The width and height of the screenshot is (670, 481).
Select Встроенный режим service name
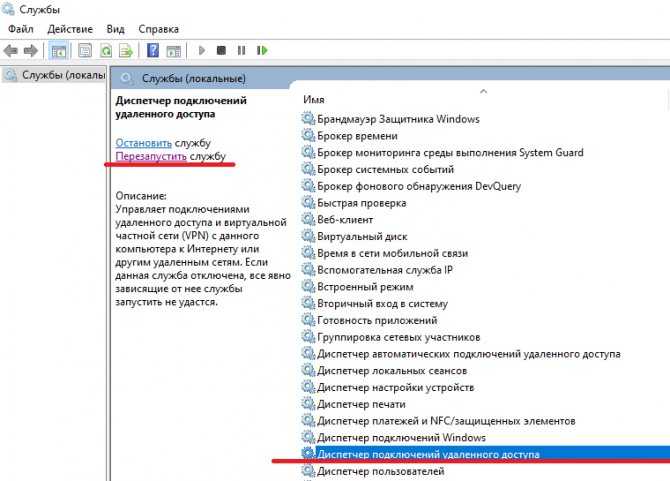tap(365, 287)
